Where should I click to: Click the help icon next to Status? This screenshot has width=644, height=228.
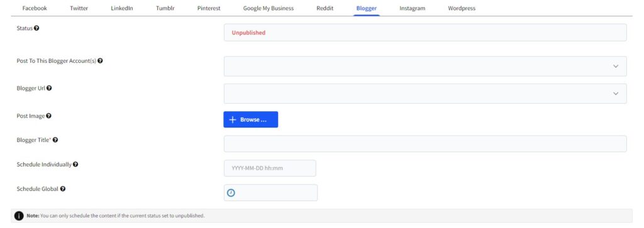point(36,28)
